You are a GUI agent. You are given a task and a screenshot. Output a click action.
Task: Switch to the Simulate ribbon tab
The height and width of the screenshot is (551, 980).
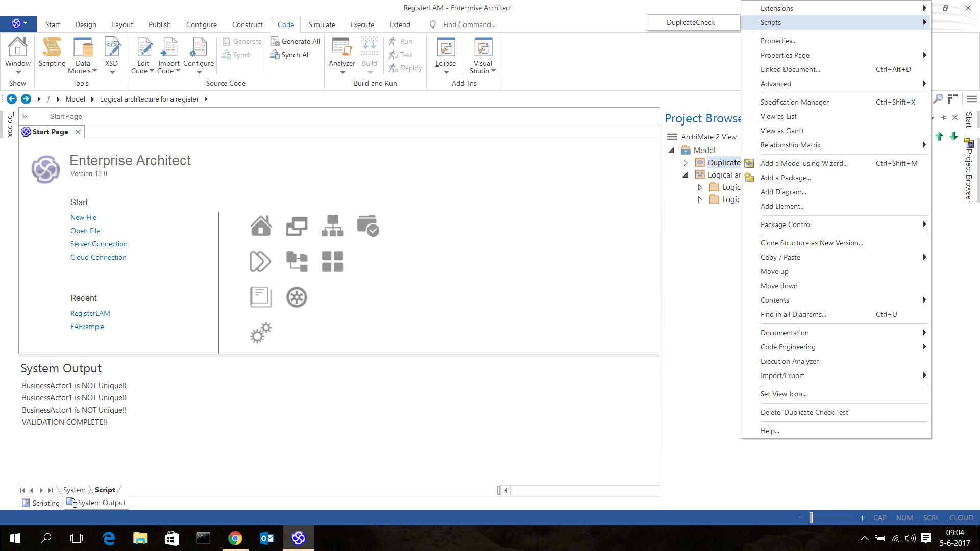pyautogui.click(x=322, y=24)
